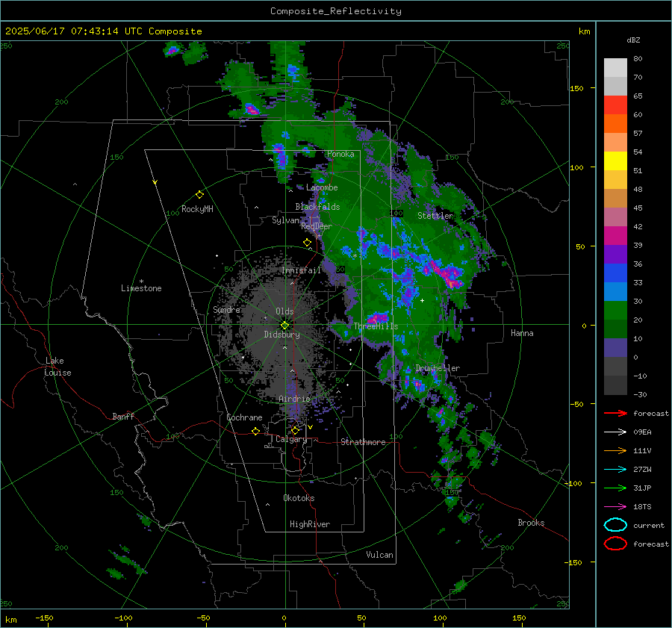Click the Composite_Reflectivity title
This screenshot has height=628, width=672.
[x=335, y=11]
